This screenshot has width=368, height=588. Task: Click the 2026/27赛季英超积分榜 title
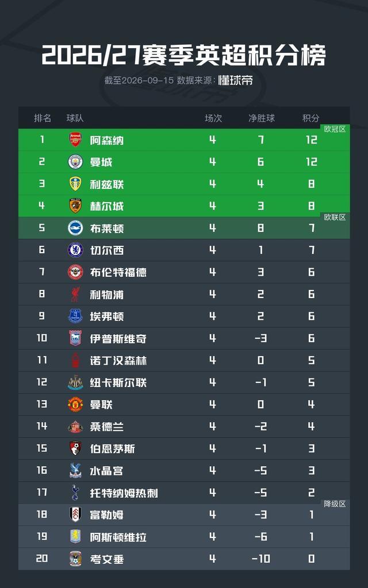(x=183, y=56)
